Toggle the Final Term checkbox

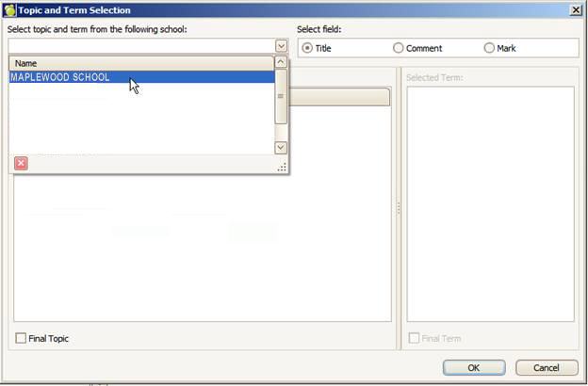414,339
